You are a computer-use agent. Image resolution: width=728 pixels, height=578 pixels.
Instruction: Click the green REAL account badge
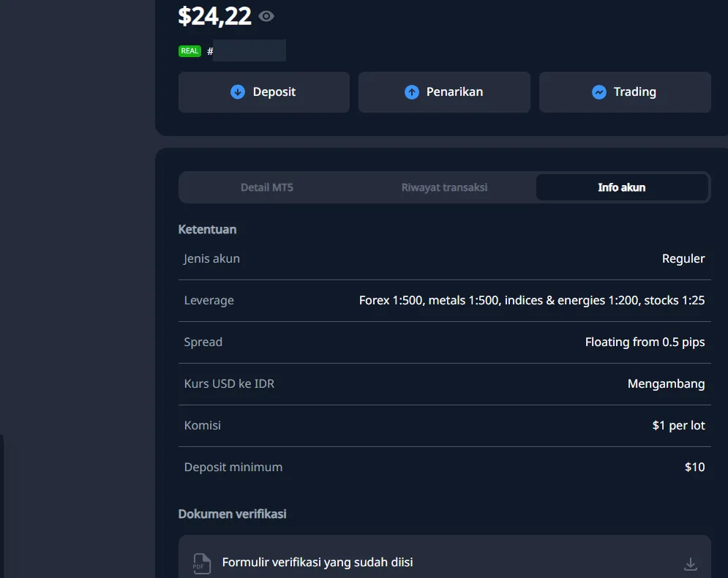tap(189, 51)
